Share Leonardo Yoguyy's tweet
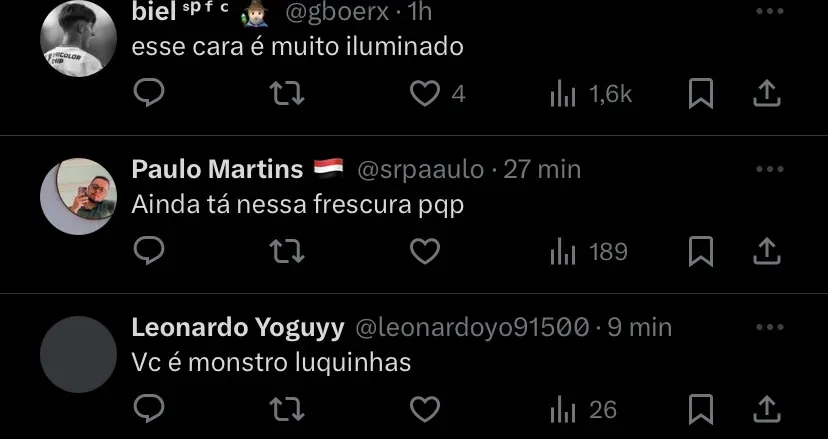Screen dimensions: 828x439 pyautogui.click(x=766, y=409)
